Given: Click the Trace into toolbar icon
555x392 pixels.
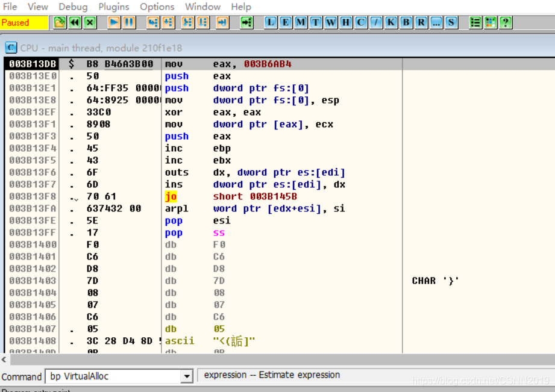Looking at the screenshot, I should point(187,23).
